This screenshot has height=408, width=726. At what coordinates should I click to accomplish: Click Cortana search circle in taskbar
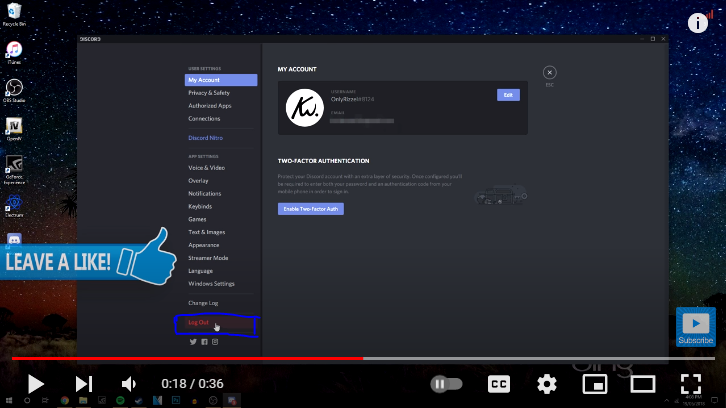(27, 401)
